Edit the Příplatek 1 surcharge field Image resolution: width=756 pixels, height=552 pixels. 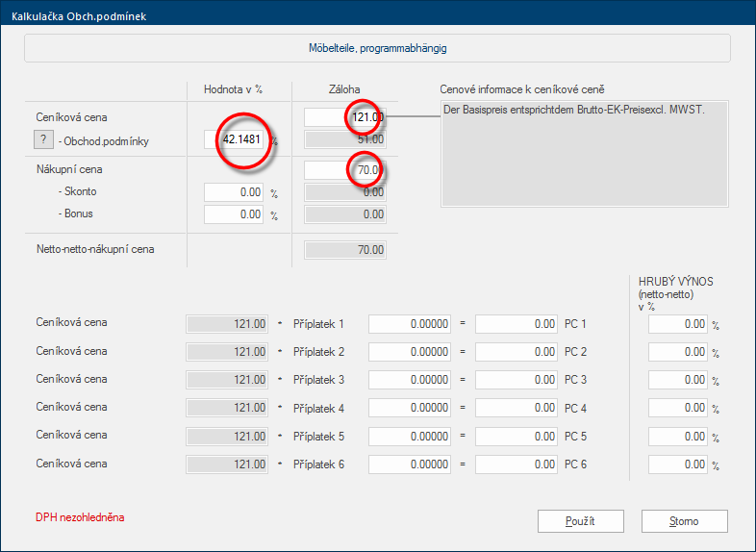[x=410, y=324]
